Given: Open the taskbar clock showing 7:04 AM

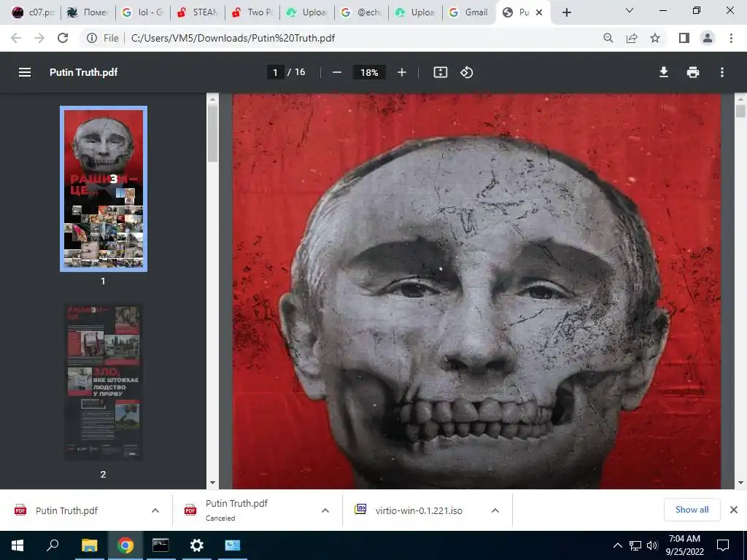Looking at the screenshot, I should [684, 545].
